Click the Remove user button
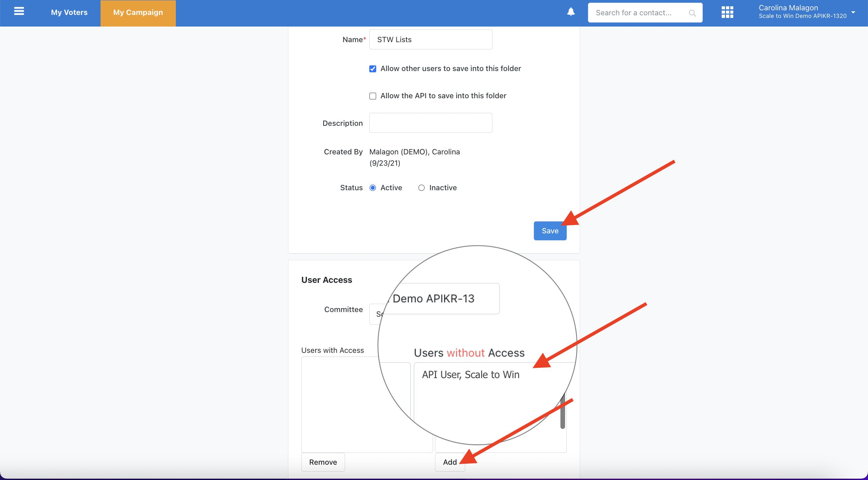This screenshot has height=480, width=868. click(x=323, y=462)
